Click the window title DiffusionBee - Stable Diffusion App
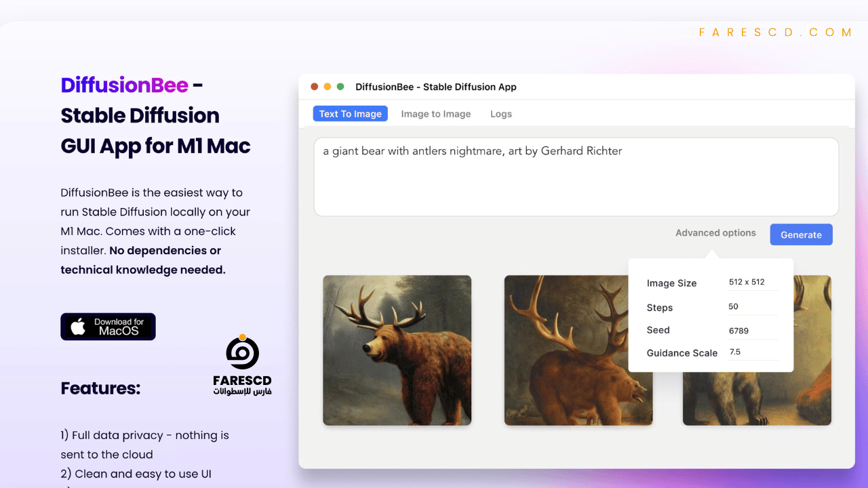 [436, 87]
